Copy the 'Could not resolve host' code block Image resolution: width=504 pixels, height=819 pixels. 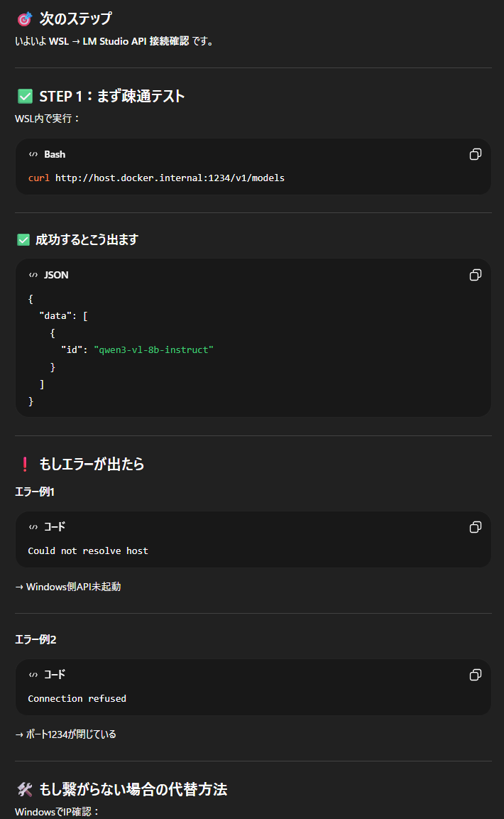point(476,527)
